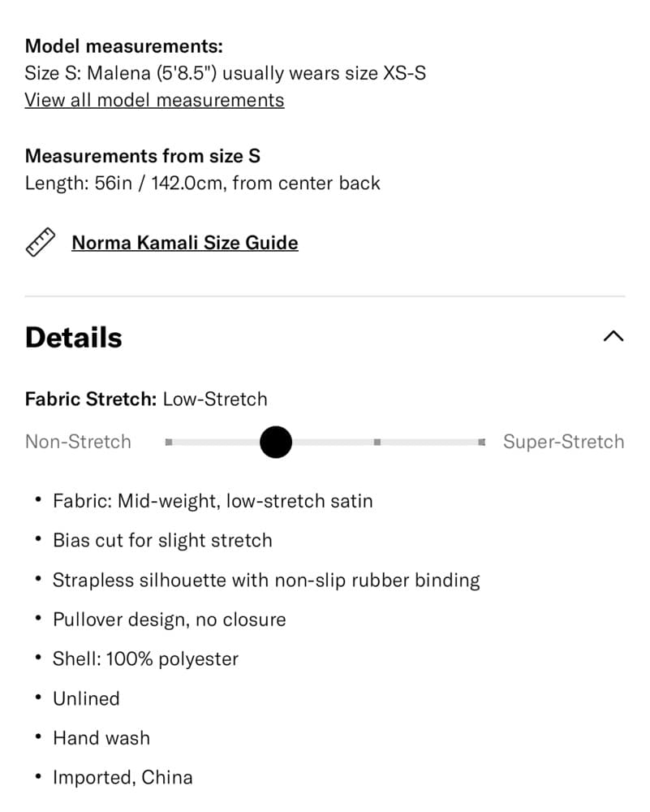Click the black fabric stretch slider knob

(x=276, y=443)
